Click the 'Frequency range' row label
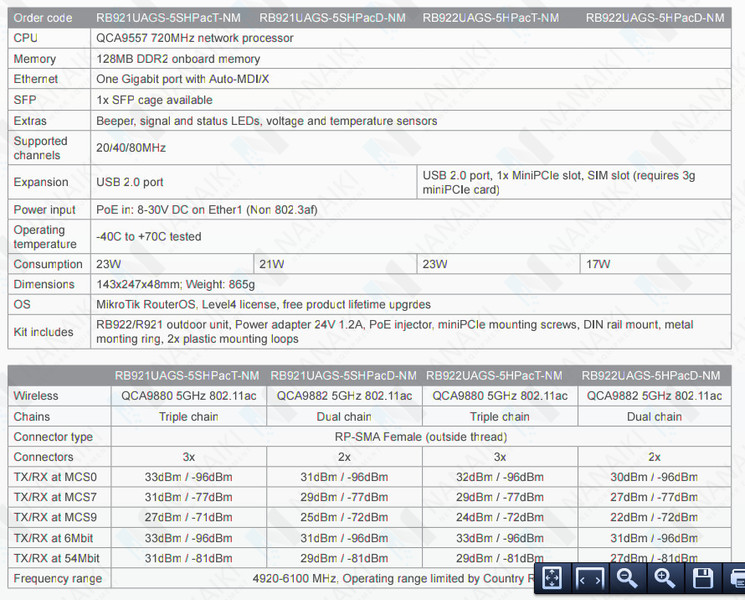The width and height of the screenshot is (745, 600). click(x=57, y=578)
